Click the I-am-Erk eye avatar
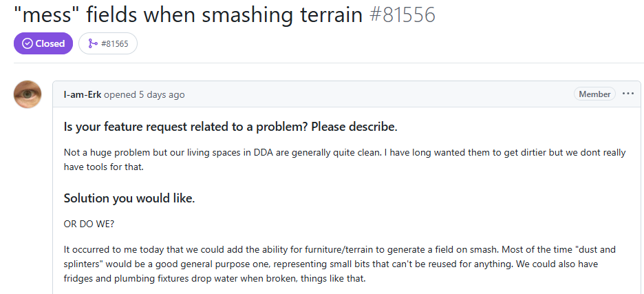This screenshot has width=644, height=294. [x=28, y=94]
